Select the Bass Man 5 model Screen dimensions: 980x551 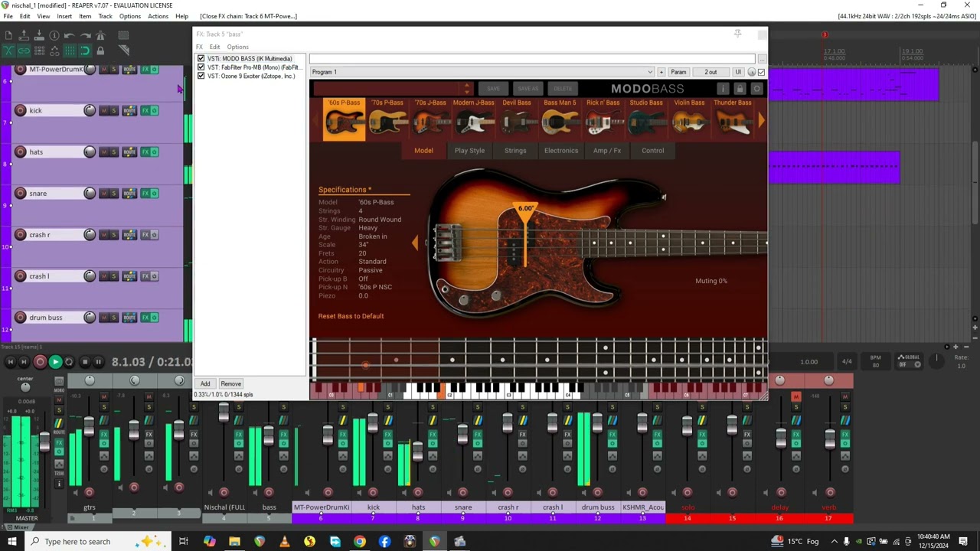point(560,118)
